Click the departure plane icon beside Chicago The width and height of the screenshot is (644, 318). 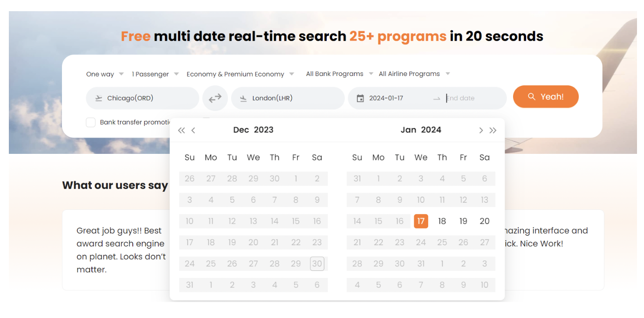(99, 98)
